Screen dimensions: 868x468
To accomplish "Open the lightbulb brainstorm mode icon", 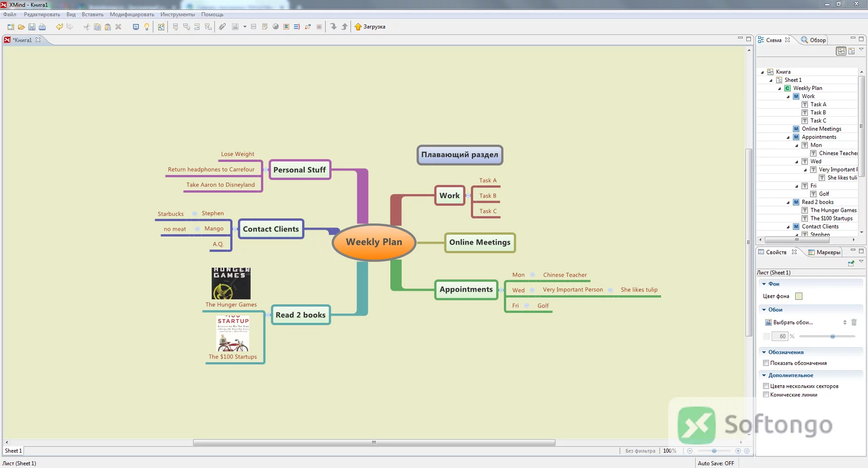I will click(146, 27).
